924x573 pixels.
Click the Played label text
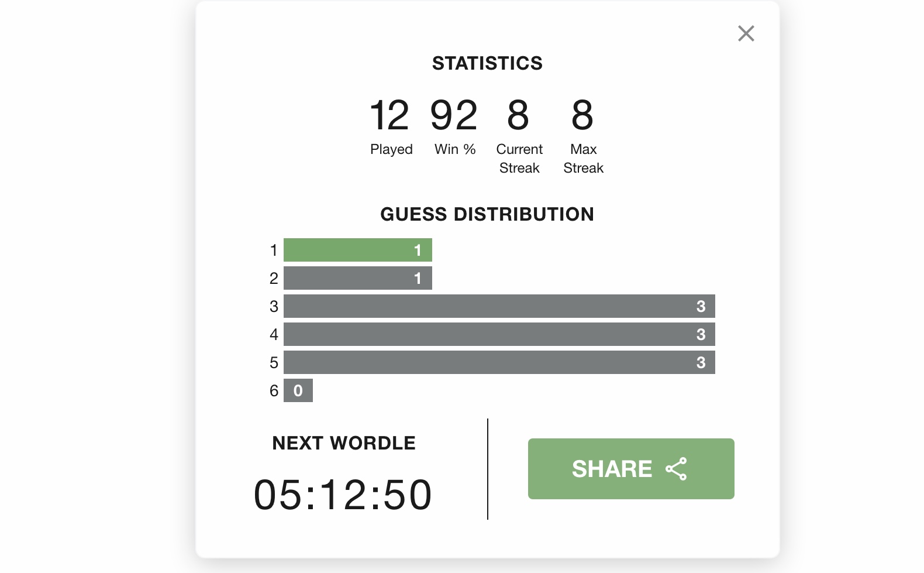[391, 150]
